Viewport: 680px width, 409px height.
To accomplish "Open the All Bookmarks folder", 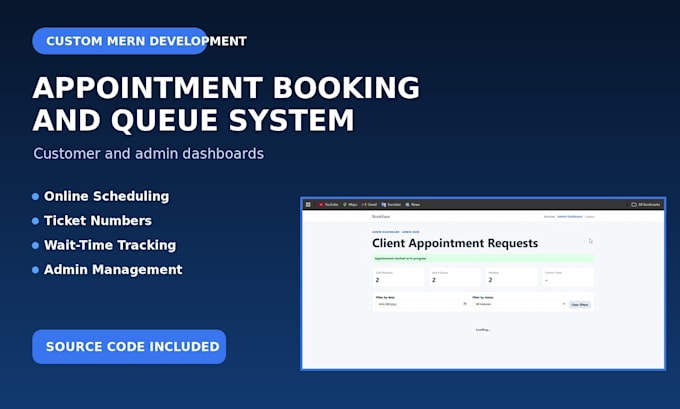I will [646, 204].
